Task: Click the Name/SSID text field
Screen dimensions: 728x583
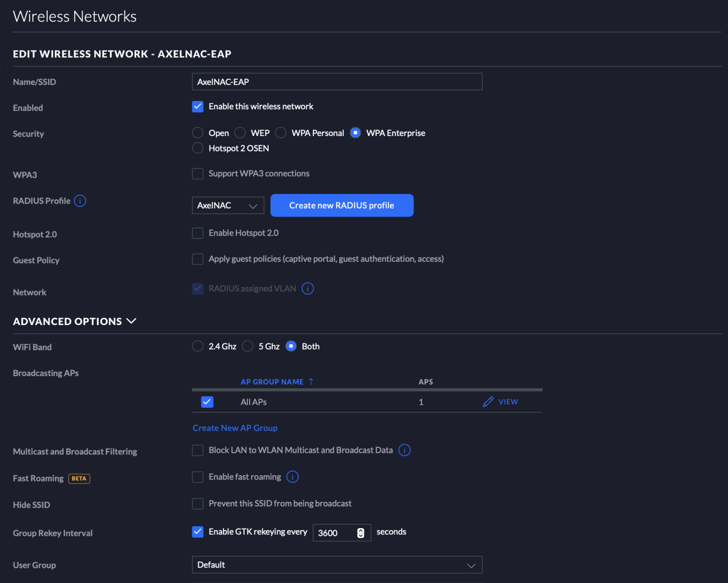Action: (x=337, y=82)
